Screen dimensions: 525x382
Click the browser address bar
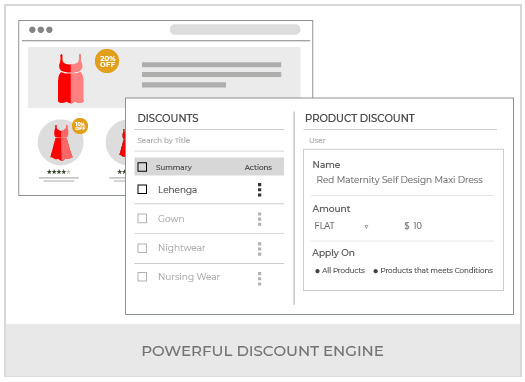pyautogui.click(x=235, y=29)
